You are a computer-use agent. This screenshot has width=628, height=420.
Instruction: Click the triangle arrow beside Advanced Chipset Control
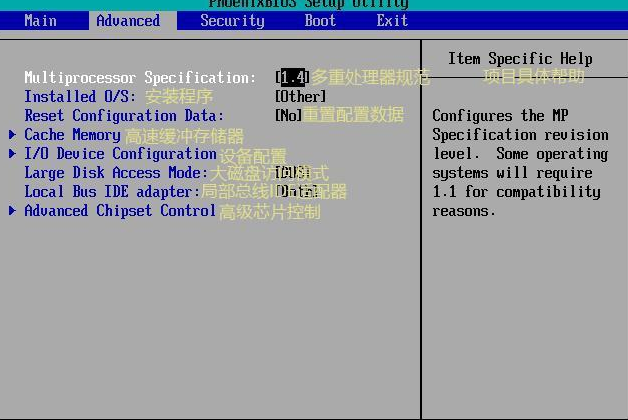coord(12,211)
